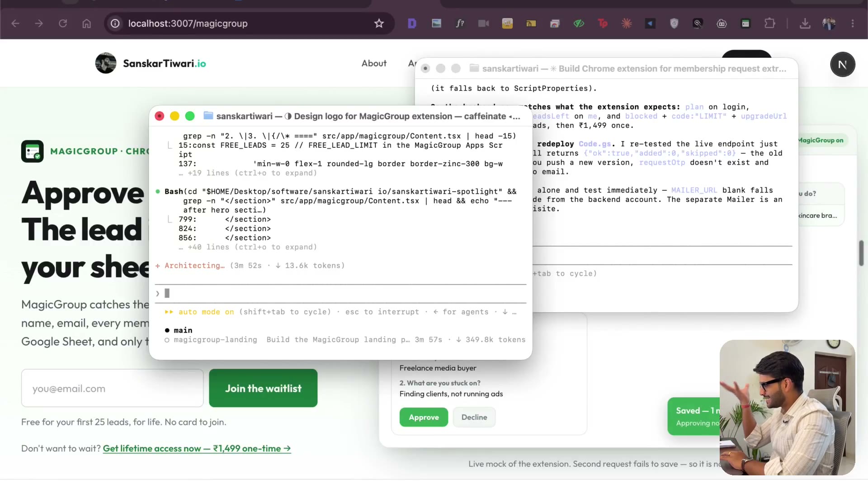Click the 'Freelance media buyer' answer text
This screenshot has width=868, height=488.
pyautogui.click(x=438, y=368)
